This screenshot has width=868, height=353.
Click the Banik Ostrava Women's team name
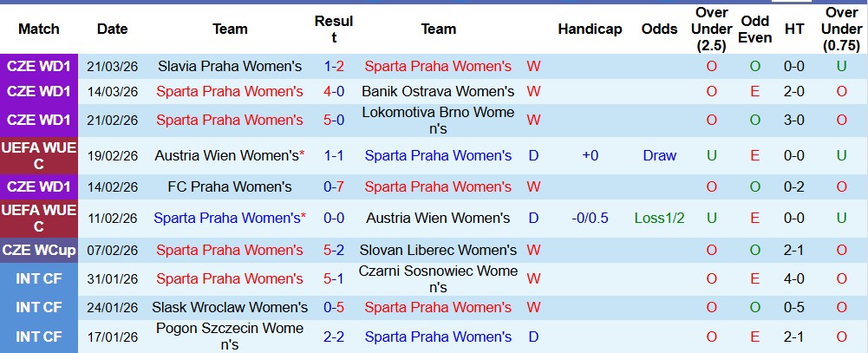[x=438, y=91]
